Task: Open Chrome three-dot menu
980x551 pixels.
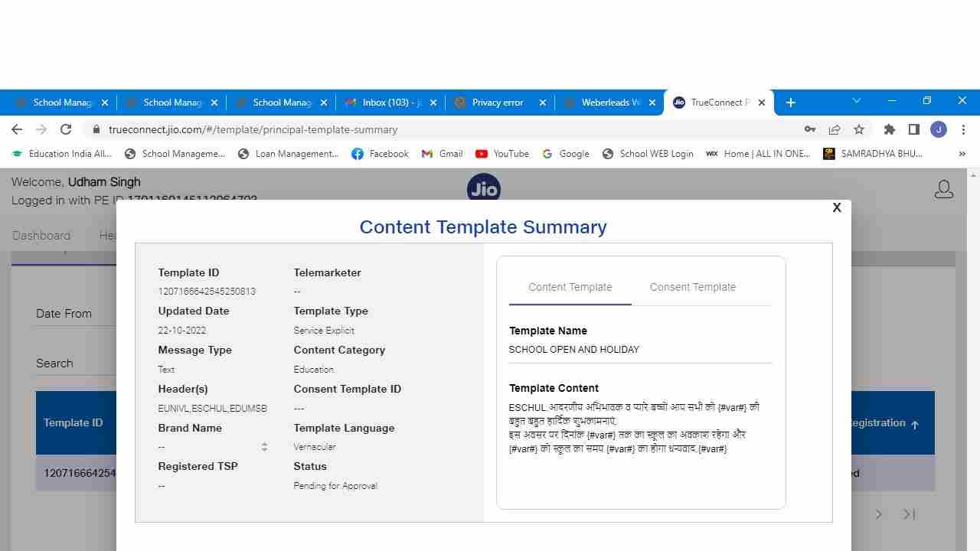Action: click(x=963, y=129)
